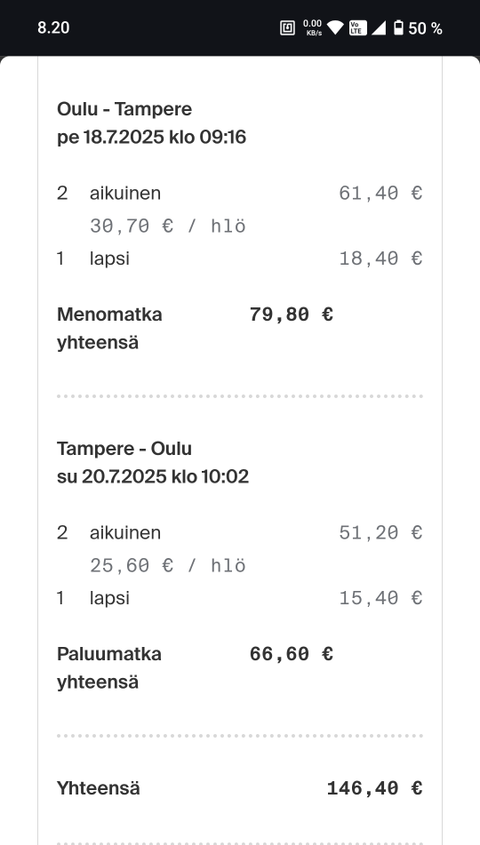The height and width of the screenshot is (845, 480).
Task: Tap the 30,70 € / hlö price line
Action: tap(168, 226)
